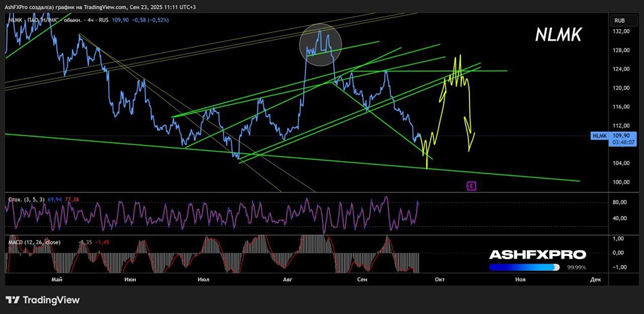This screenshot has width=644, height=314.
Task: Click the Июл label on time axis
Action: pyautogui.click(x=204, y=279)
